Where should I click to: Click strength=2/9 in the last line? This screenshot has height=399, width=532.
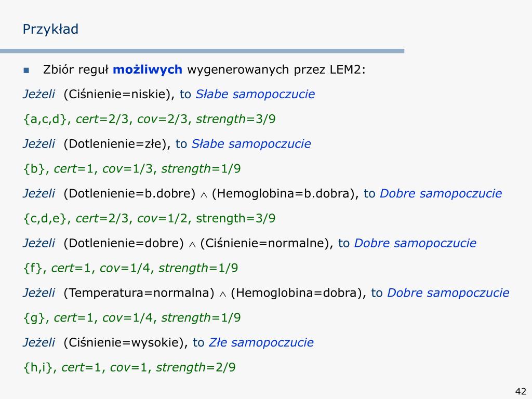(x=196, y=367)
